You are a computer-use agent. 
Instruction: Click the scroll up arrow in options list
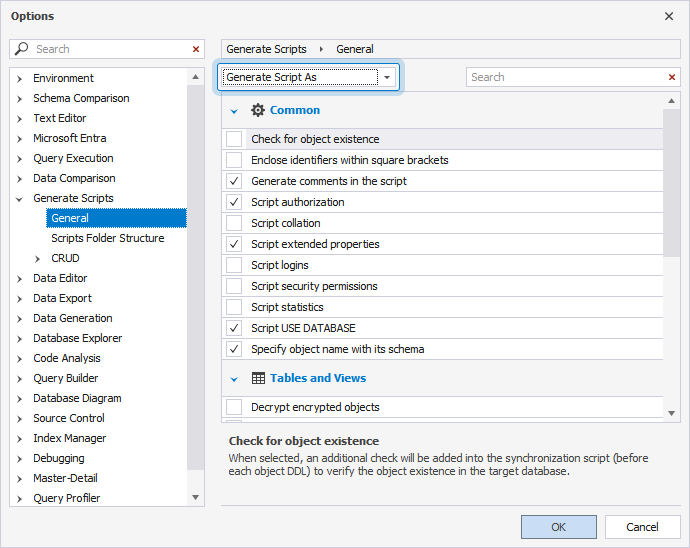click(672, 102)
